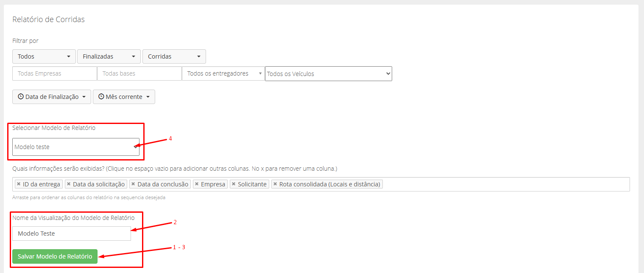Image resolution: width=644 pixels, height=273 pixels.
Task: Click Salvar Modelo de Relatório button
Action: click(55, 256)
